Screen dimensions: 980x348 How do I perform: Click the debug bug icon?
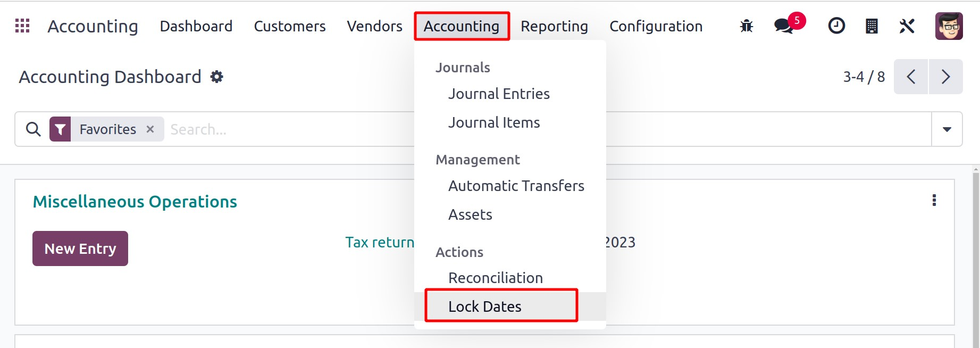[747, 26]
